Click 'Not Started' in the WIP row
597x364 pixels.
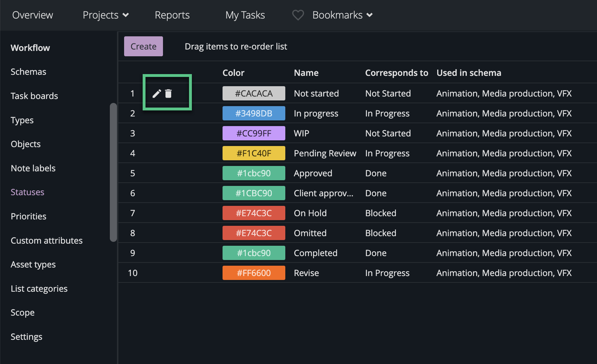388,133
